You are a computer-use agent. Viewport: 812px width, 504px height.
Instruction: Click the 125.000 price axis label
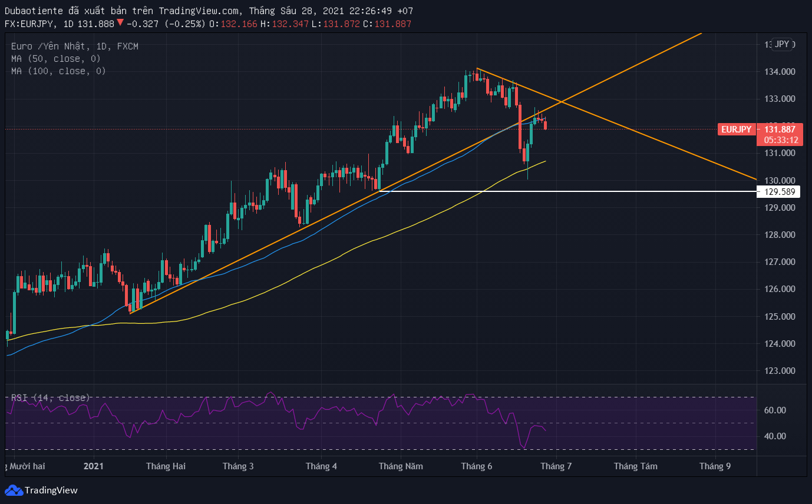(x=780, y=317)
